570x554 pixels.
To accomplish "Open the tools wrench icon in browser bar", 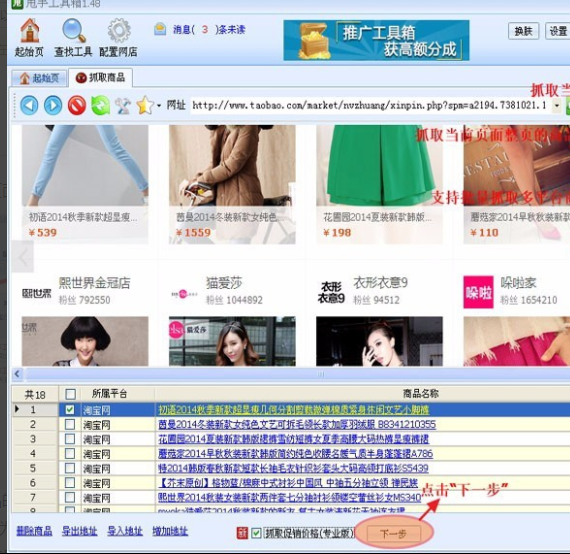I will [x=123, y=106].
